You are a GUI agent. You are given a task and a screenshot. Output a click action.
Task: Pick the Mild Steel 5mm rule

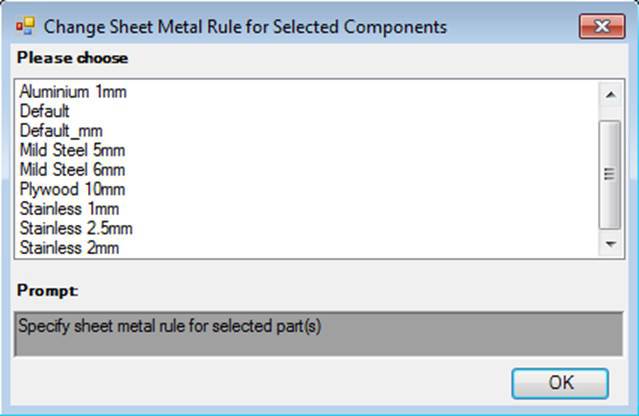click(72, 150)
